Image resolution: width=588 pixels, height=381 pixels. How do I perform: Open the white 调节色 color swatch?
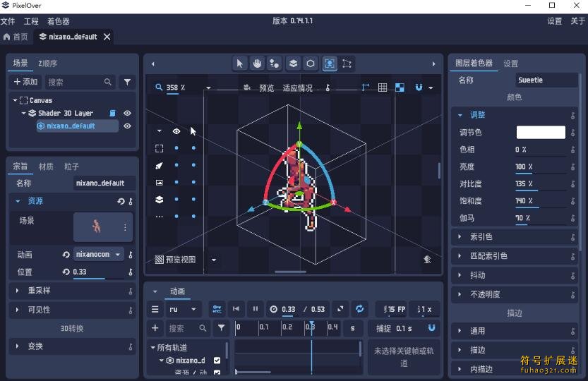[541, 132]
